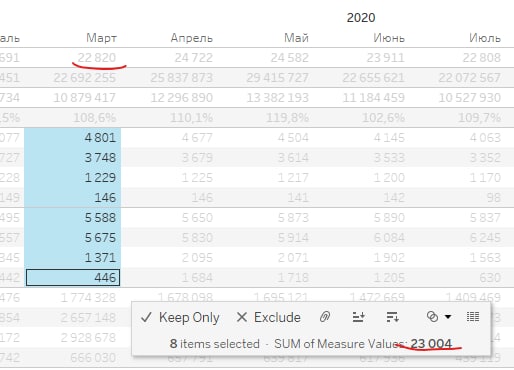Click the Апрель cell 3 679
Viewport: 514px width, 370px height.
coord(197,158)
